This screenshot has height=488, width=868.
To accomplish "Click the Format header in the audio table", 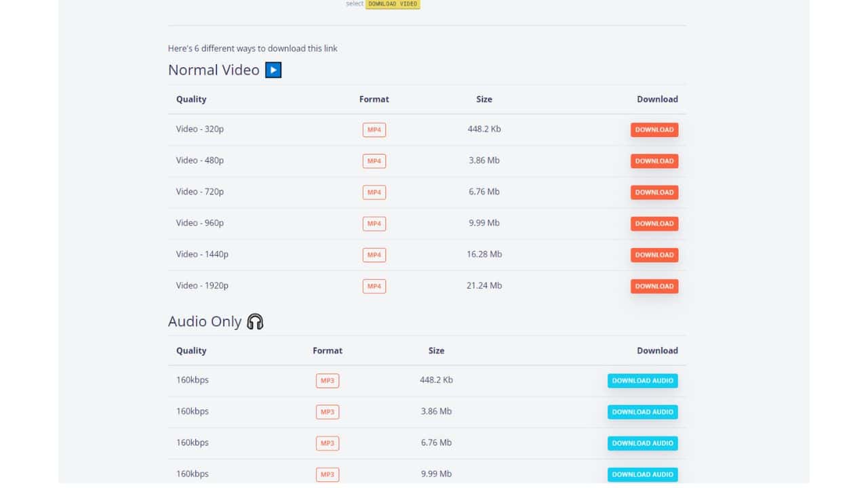I will click(x=328, y=350).
